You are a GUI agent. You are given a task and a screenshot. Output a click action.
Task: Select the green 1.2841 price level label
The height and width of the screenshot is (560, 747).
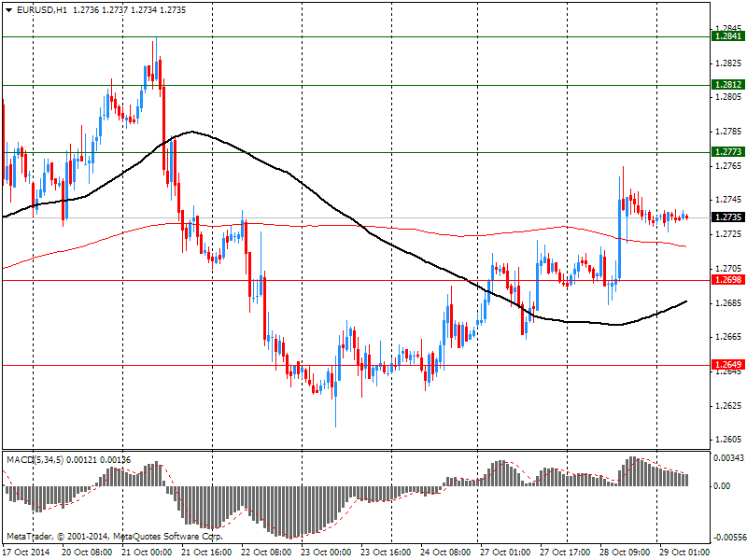coord(728,36)
